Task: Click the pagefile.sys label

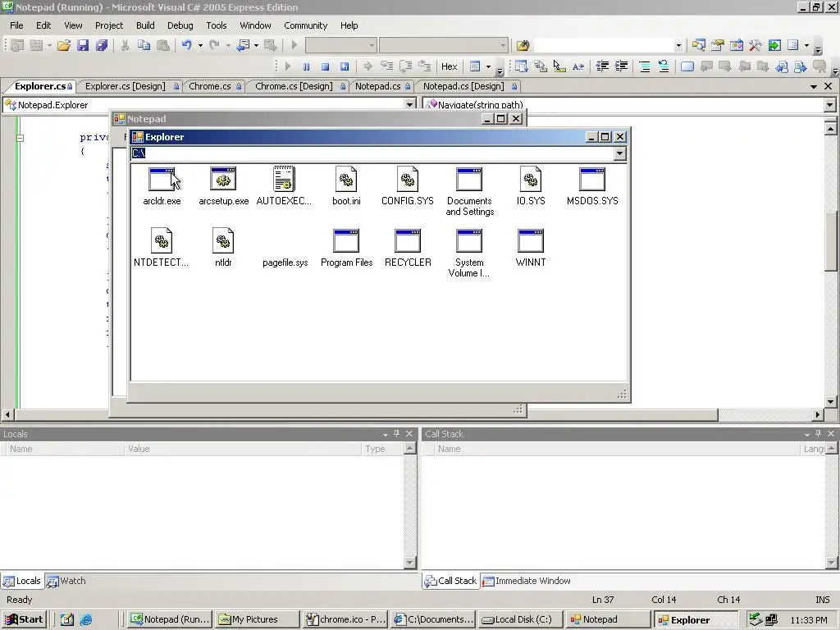Action: click(x=285, y=262)
